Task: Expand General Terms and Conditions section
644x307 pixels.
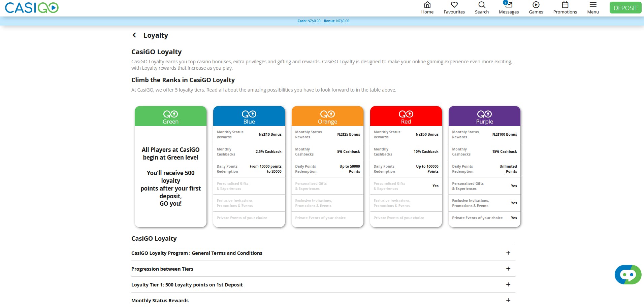Action: (x=508, y=253)
